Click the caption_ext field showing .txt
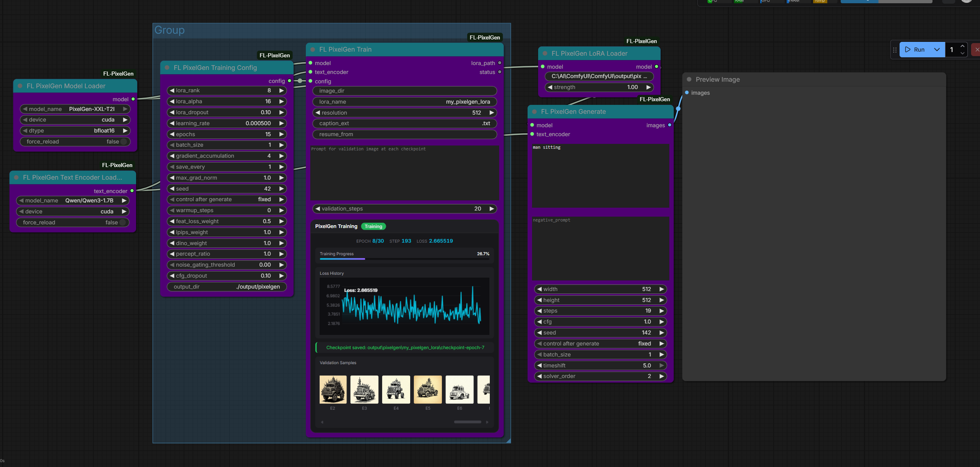 tap(405, 124)
